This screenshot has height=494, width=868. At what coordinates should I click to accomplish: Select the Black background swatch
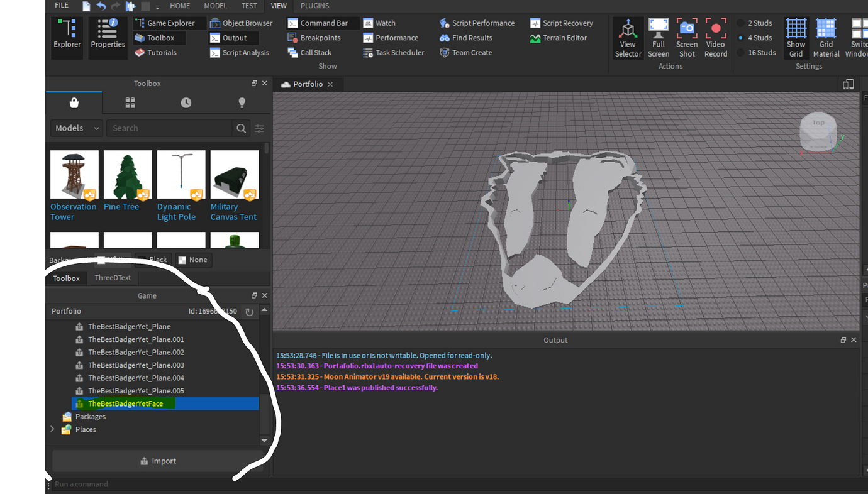pos(154,260)
